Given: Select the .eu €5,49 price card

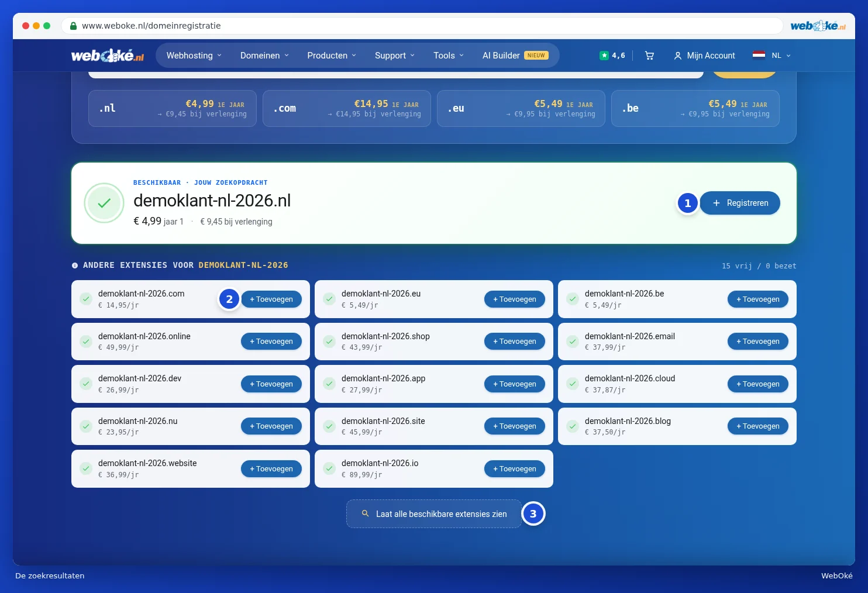Looking at the screenshot, I should pos(521,108).
